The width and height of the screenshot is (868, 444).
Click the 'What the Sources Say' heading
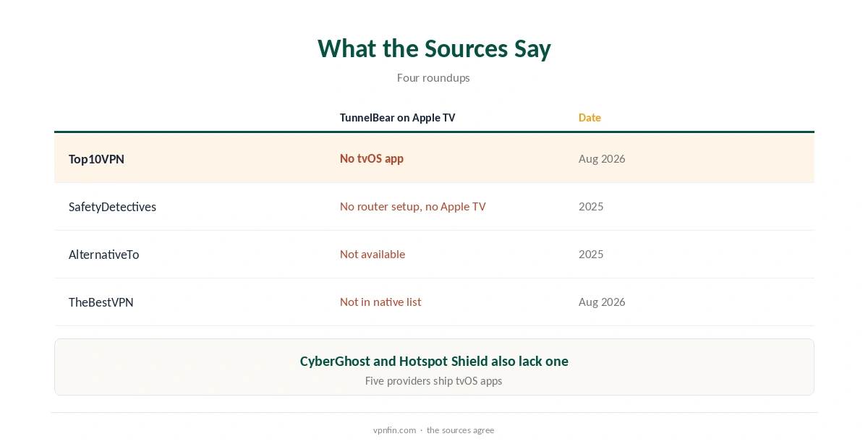click(x=434, y=48)
